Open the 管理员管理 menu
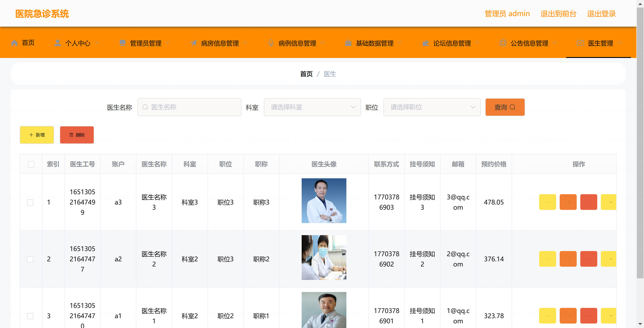The image size is (644, 328). point(146,43)
